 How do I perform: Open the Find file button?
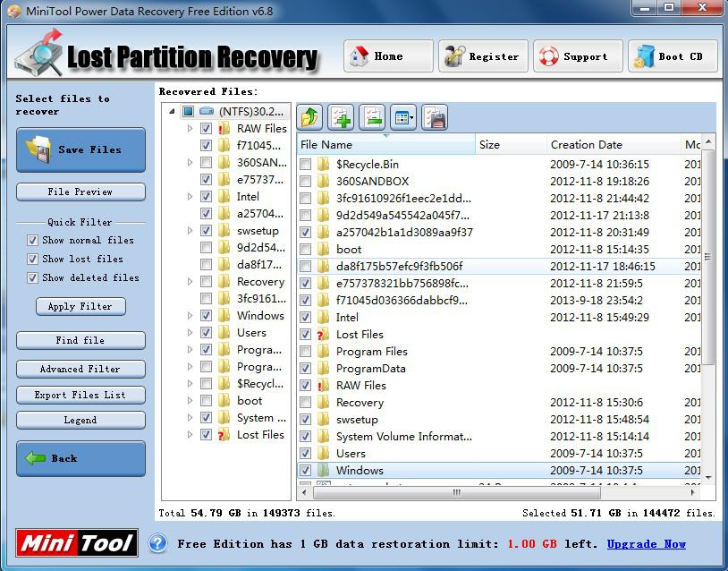click(80, 340)
